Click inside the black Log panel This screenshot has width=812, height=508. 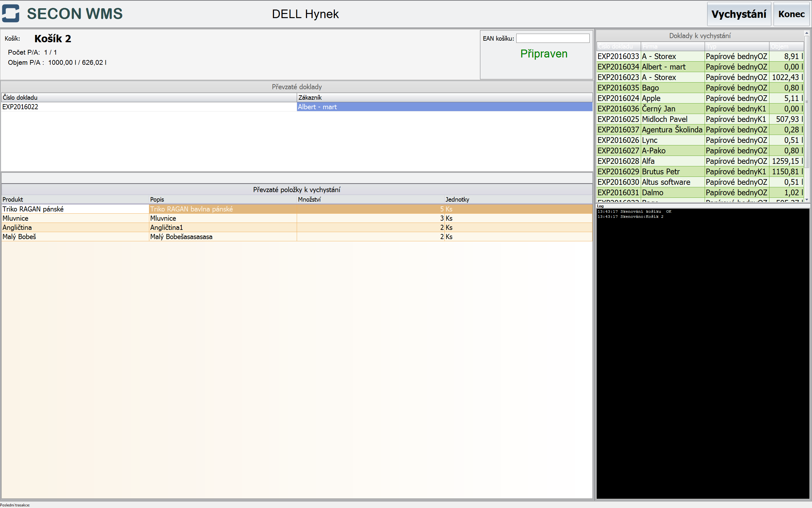(x=702, y=353)
